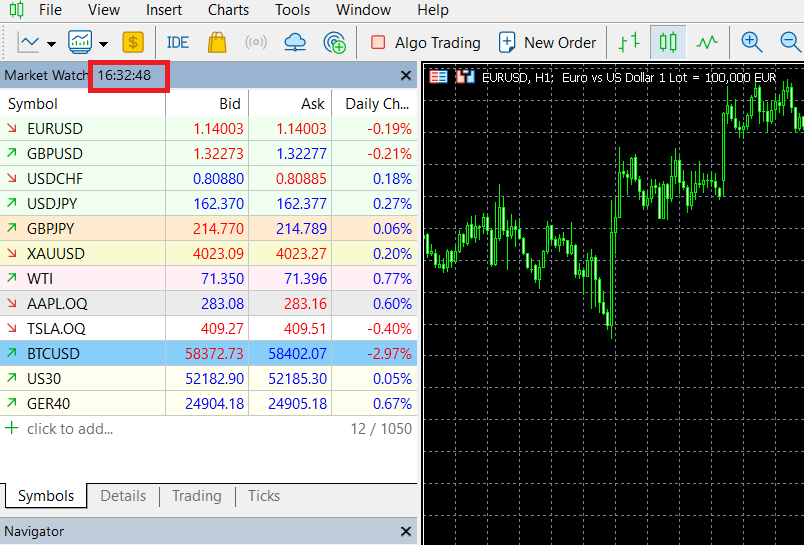This screenshot has height=545, width=804.
Task: Open the Market shopping bag icon
Action: coord(217,42)
